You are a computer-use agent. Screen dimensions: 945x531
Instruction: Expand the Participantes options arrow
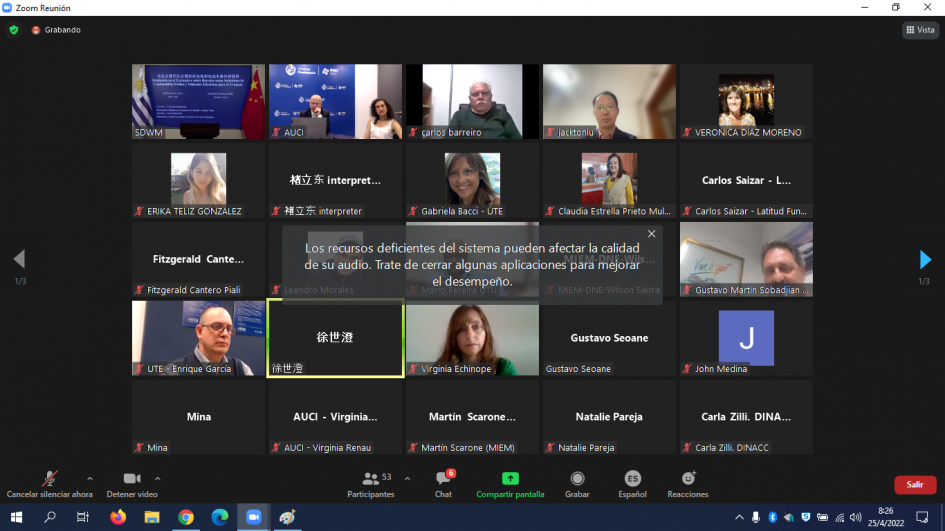point(407,479)
